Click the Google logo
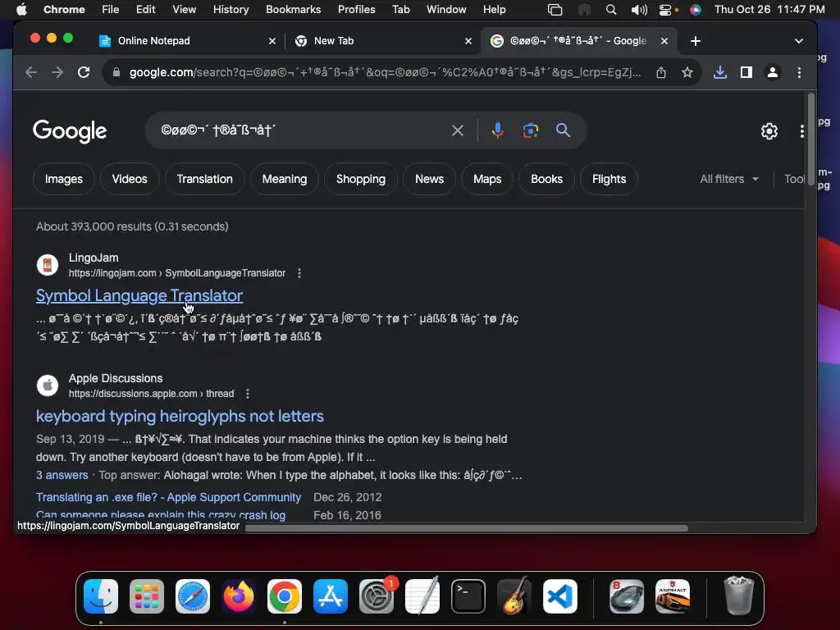The height and width of the screenshot is (630, 840). click(x=70, y=131)
